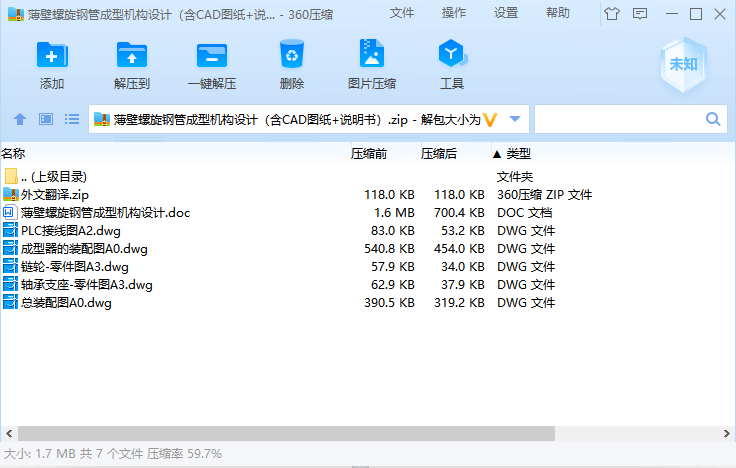This screenshot has width=736, height=468.
Task: Open the 工具 tools icon
Action: tap(452, 53)
